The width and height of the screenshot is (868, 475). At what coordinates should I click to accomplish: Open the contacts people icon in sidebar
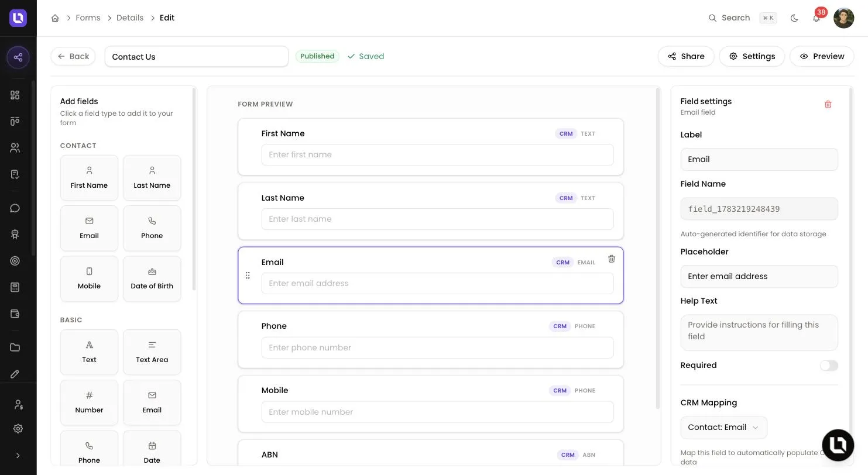point(15,148)
